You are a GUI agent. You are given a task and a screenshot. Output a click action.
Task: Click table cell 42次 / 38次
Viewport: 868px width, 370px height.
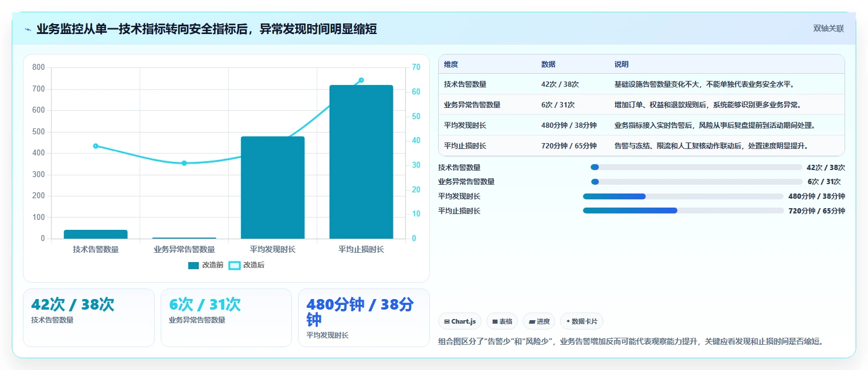click(560, 84)
